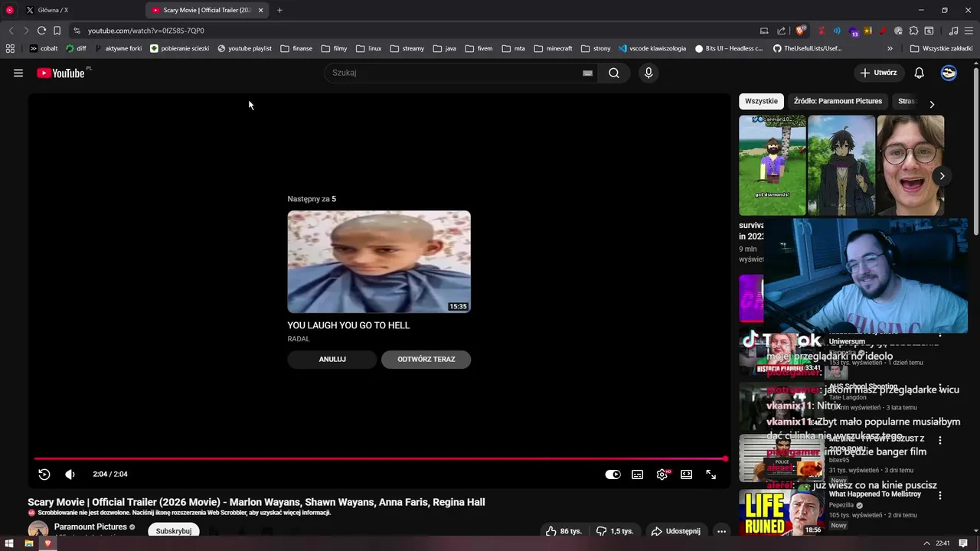This screenshot has width=980, height=551.
Task: Click the search magnifier button
Action: pos(614,73)
